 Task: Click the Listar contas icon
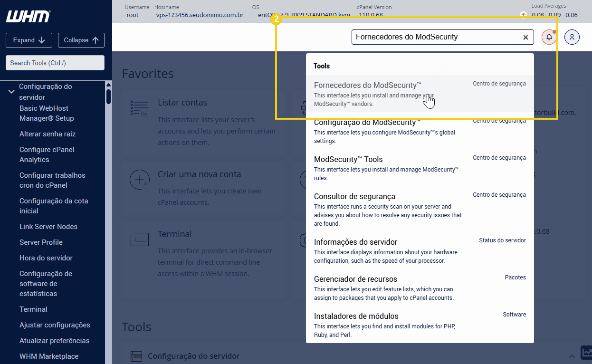[x=139, y=108]
